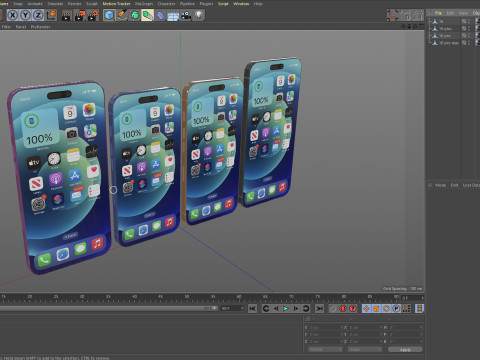Viewport: 480px width, 360px height.
Task: Click the layer box in the 14 row
Action: click(464, 21)
